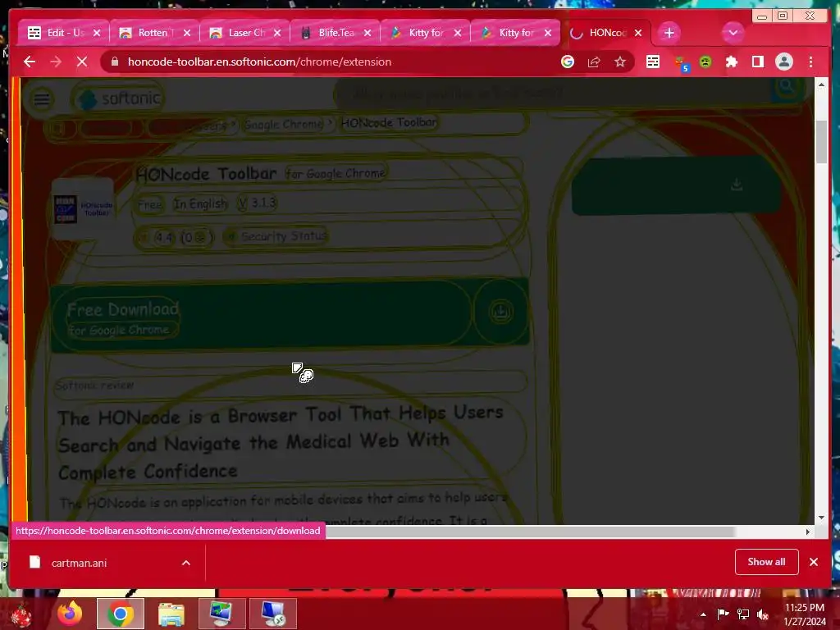Open the tab search dropdown
The width and height of the screenshot is (840, 630).
pyautogui.click(x=733, y=33)
